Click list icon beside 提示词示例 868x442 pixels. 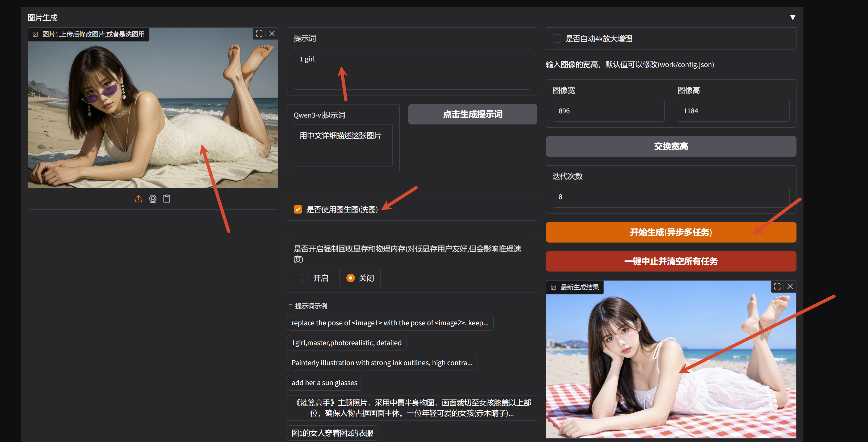[290, 306]
